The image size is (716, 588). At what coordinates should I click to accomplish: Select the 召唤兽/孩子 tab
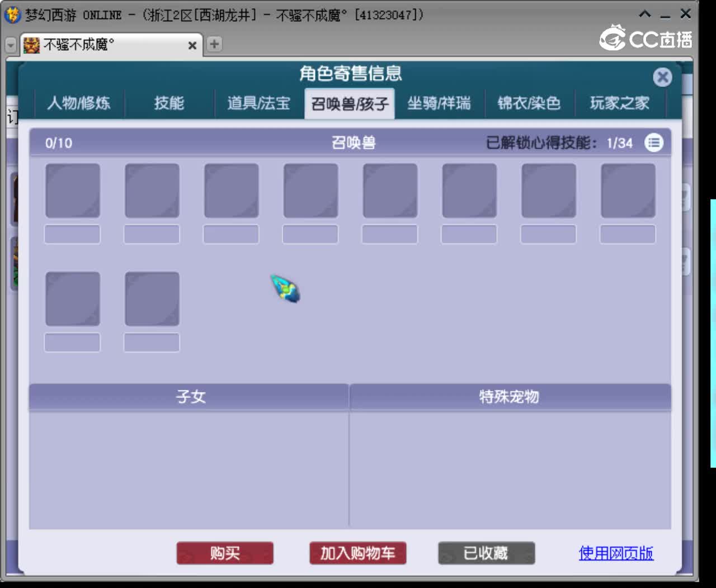[350, 104]
